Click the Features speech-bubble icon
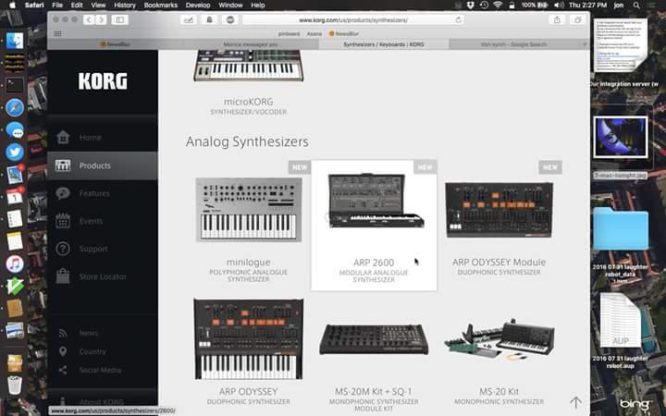This screenshot has height=416, width=666. [63, 193]
